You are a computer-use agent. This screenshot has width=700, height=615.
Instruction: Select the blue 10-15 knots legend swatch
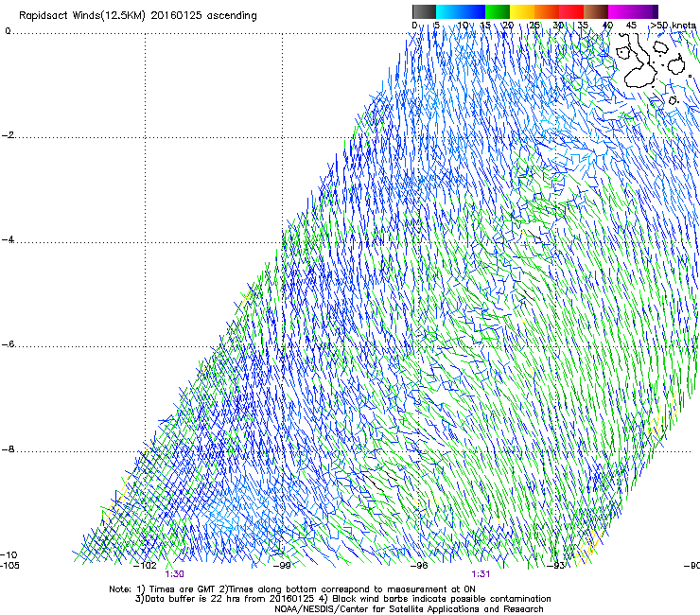coord(473,11)
